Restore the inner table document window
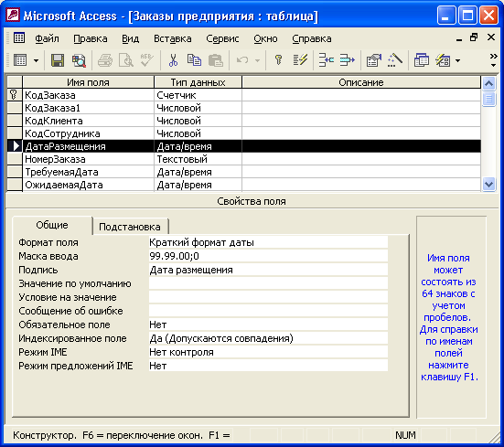The width and height of the screenshot is (504, 447). [474, 37]
